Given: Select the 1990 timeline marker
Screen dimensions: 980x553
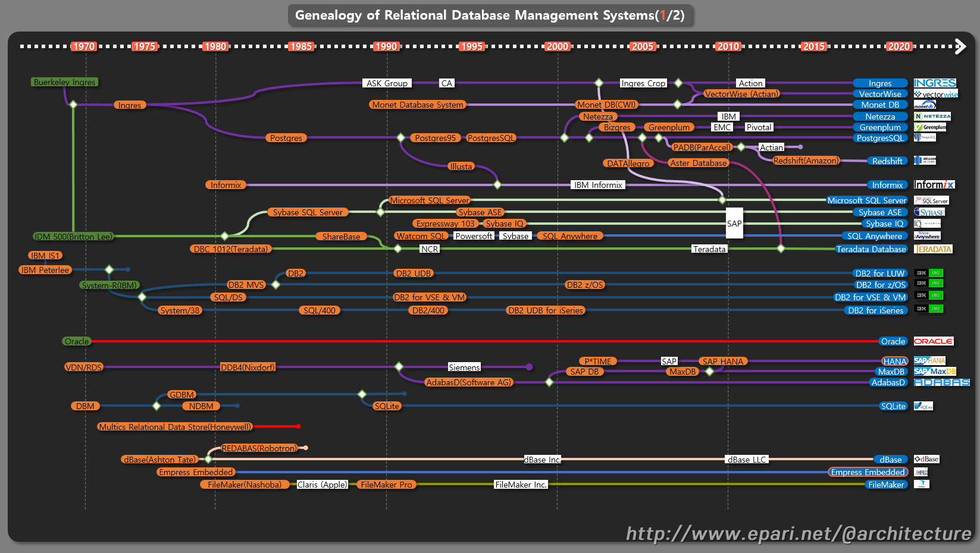Looking at the screenshot, I should click(386, 46).
